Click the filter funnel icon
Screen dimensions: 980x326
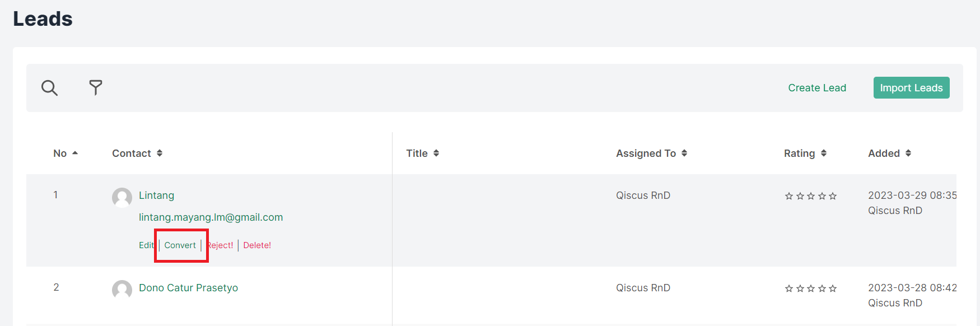click(x=96, y=87)
